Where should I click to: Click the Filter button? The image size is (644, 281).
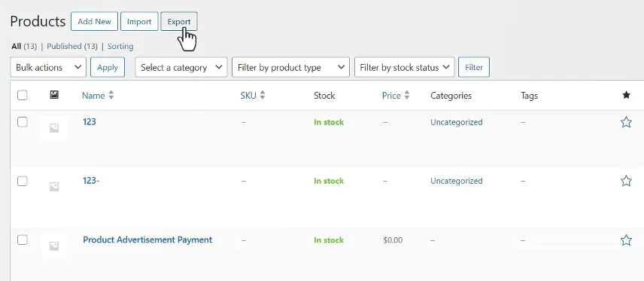[473, 68]
